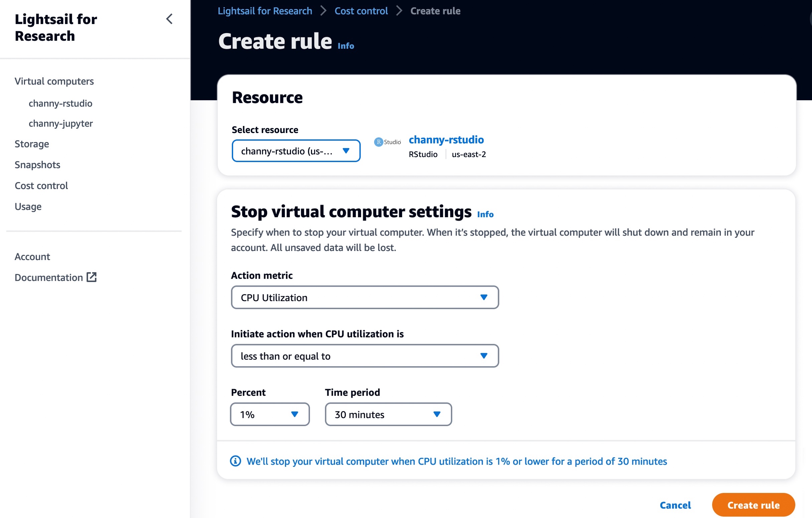Image resolution: width=812 pixels, height=518 pixels.
Task: Go to Cost control breadcrumb
Action: click(361, 11)
